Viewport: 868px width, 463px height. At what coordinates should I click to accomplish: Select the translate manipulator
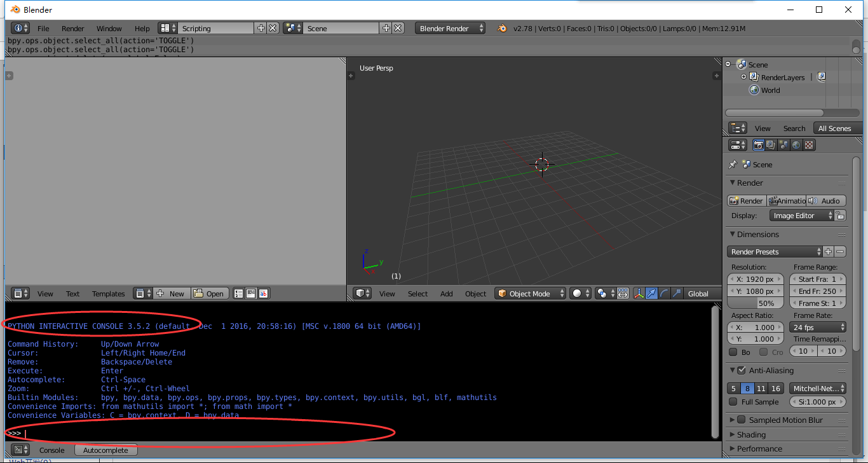(651, 293)
